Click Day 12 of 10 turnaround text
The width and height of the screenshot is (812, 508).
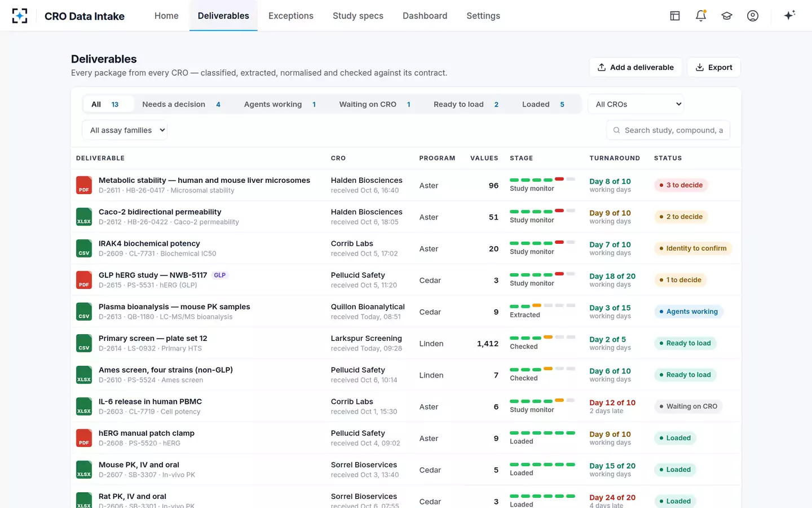tap(612, 402)
